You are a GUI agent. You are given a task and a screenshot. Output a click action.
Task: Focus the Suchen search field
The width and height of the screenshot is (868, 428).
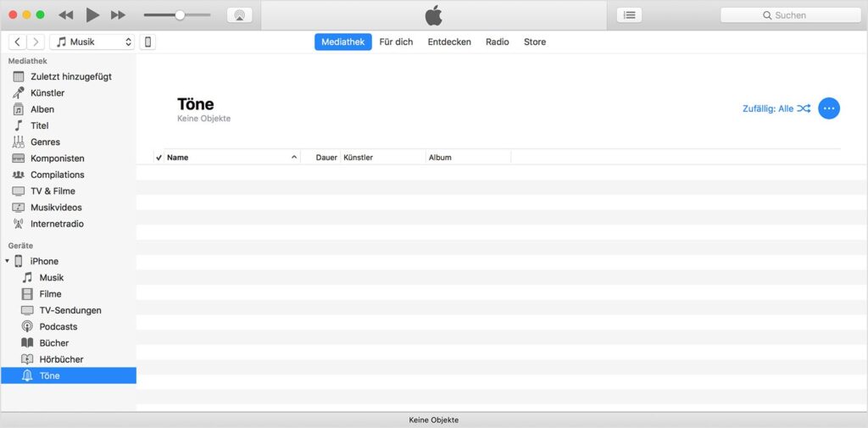(791, 15)
